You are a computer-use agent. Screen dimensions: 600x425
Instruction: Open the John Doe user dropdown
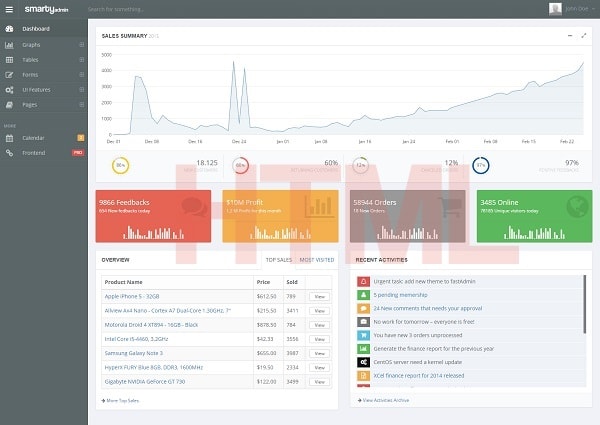click(570, 9)
